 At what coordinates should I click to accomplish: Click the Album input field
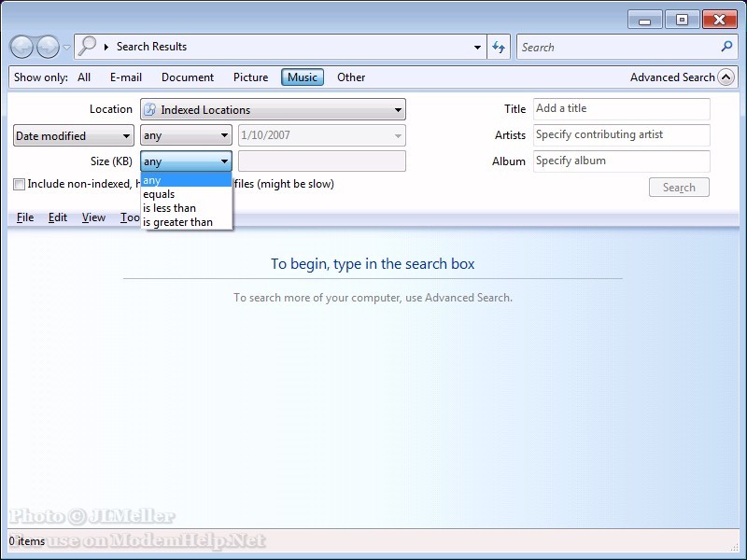coord(622,161)
